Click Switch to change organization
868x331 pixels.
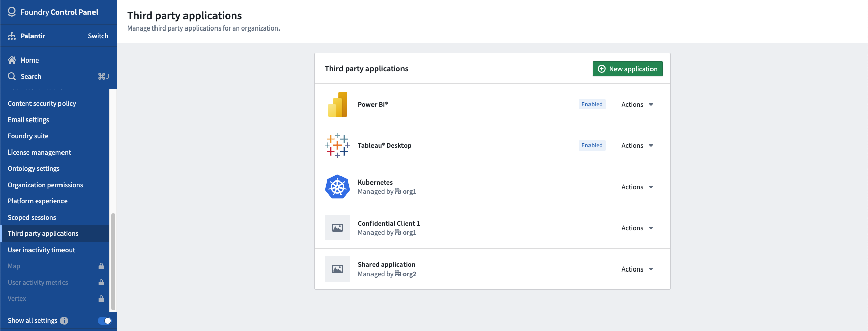(x=98, y=36)
